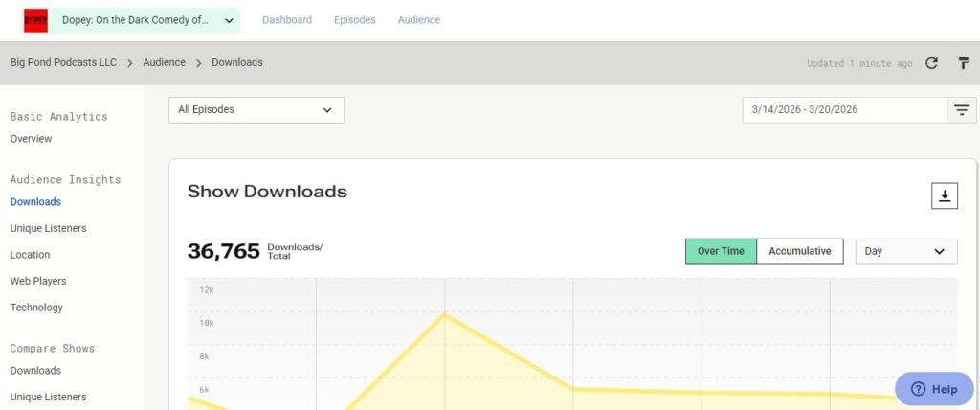Select Web Players in sidebar
Screen dimensions: 980x410
click(38, 281)
